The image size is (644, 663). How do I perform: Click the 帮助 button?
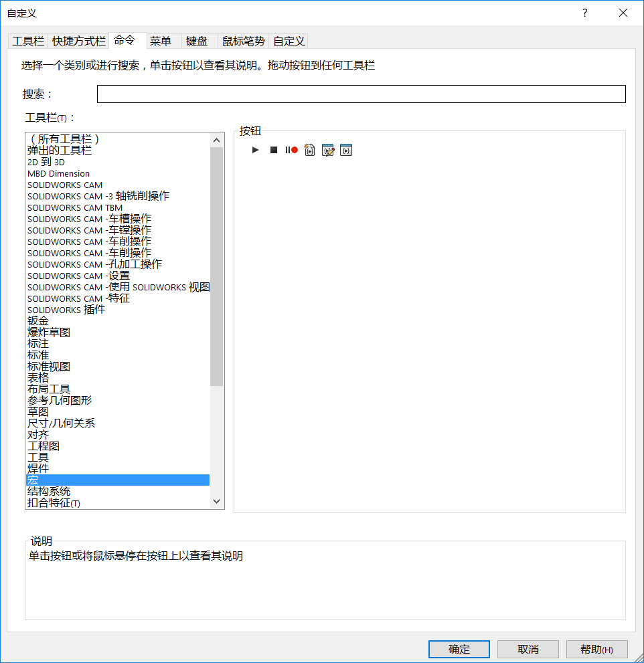tap(596, 649)
